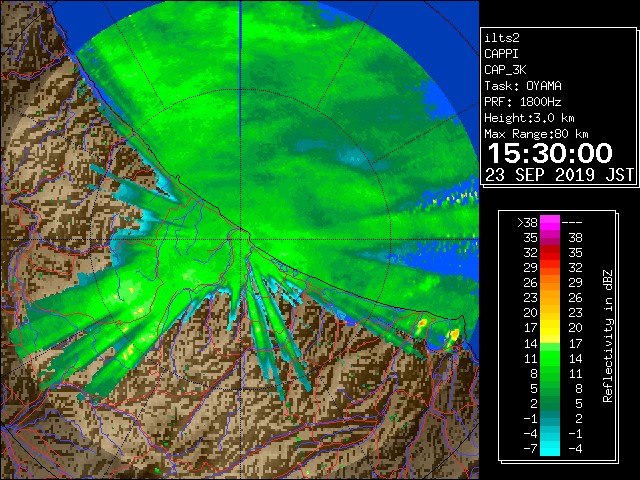Click the 'Max Range:80 km' line

pyautogui.click(x=536, y=134)
